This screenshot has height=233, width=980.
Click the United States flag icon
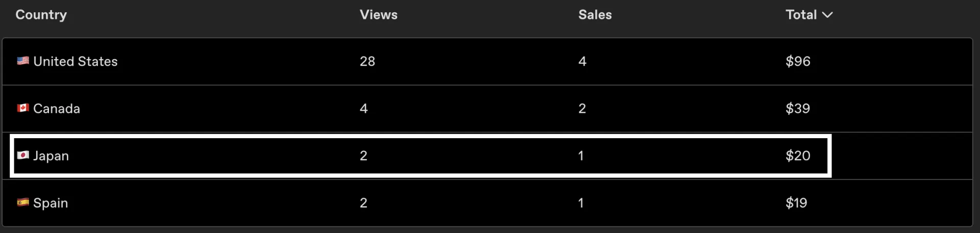(x=23, y=61)
